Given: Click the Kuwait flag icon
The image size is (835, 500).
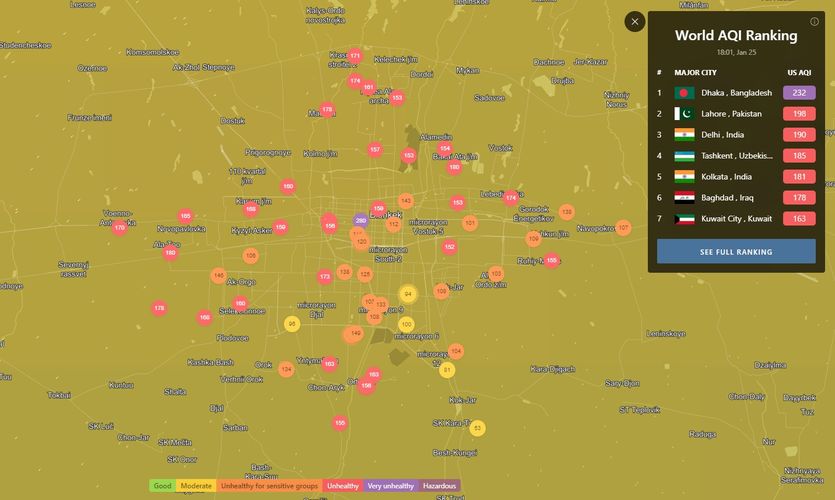Looking at the screenshot, I should click(684, 218).
